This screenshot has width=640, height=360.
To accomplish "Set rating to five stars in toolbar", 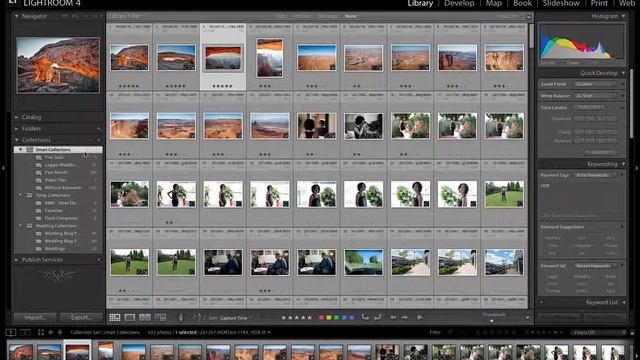I will click(309, 318).
